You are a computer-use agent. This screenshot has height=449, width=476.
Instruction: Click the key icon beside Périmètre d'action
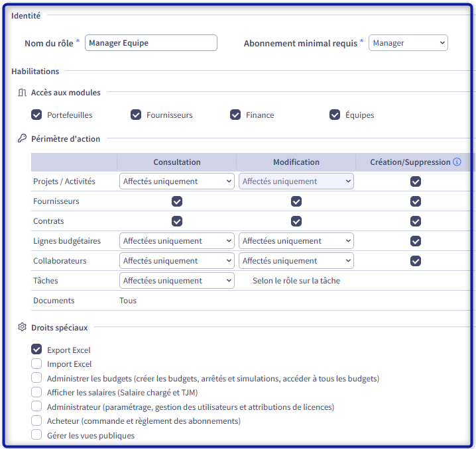coord(22,138)
